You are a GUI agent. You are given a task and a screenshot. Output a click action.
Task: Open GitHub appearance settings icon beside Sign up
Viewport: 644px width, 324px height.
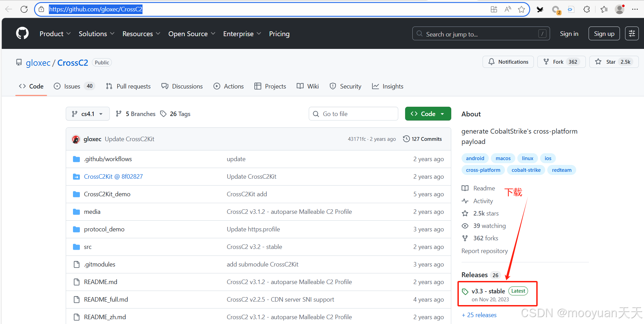point(632,33)
